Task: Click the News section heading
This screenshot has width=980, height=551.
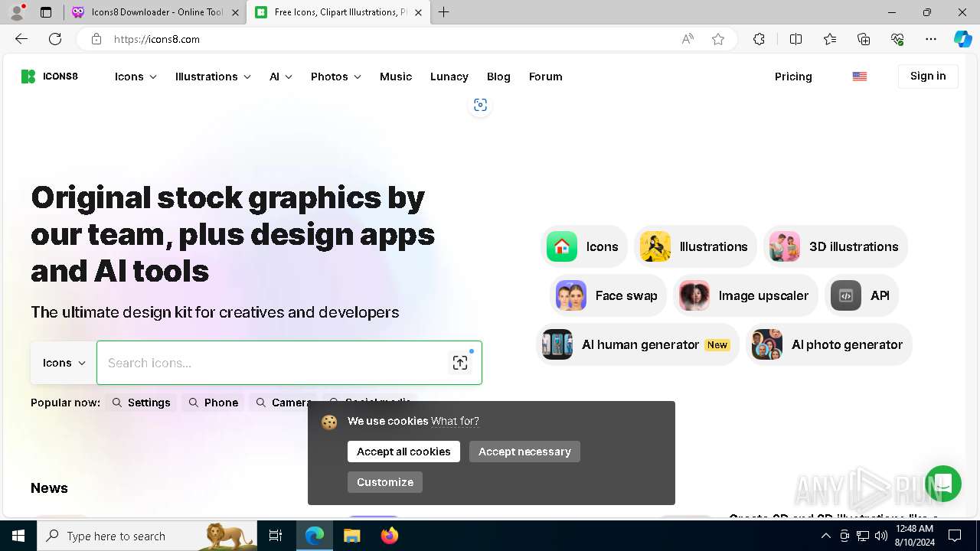Action: [49, 488]
